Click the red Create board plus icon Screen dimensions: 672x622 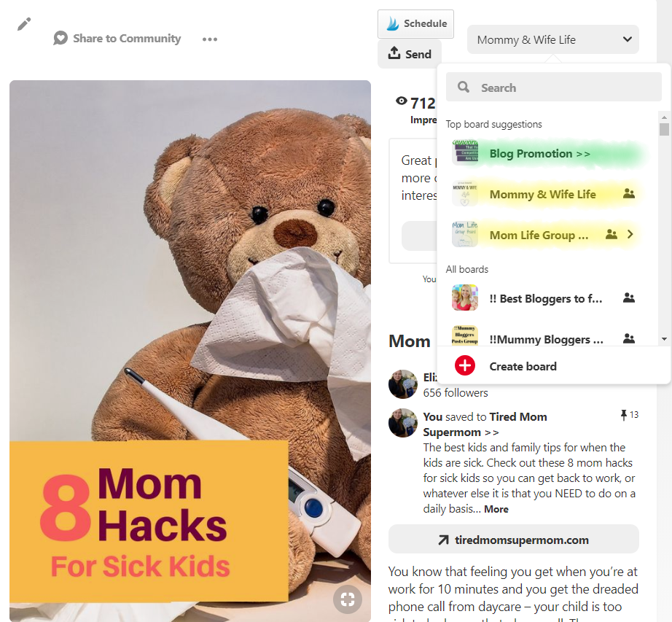(x=465, y=365)
